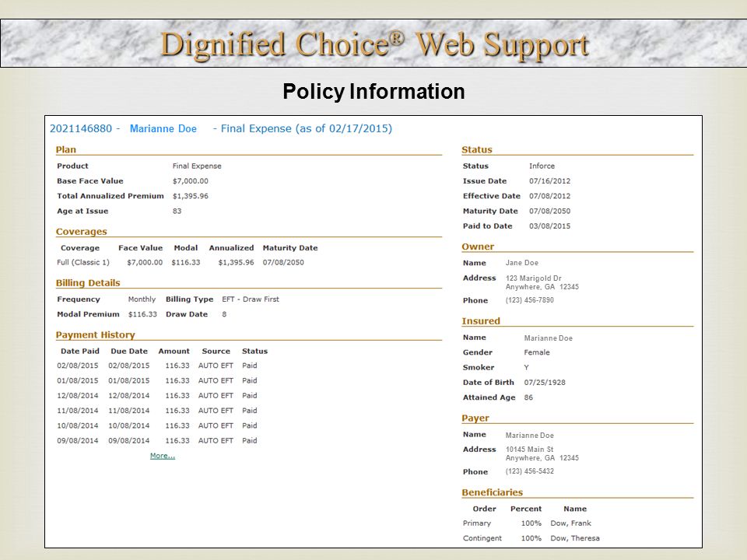Image resolution: width=747 pixels, height=560 pixels.
Task: Select Smoker value Y
Action: tap(527, 368)
